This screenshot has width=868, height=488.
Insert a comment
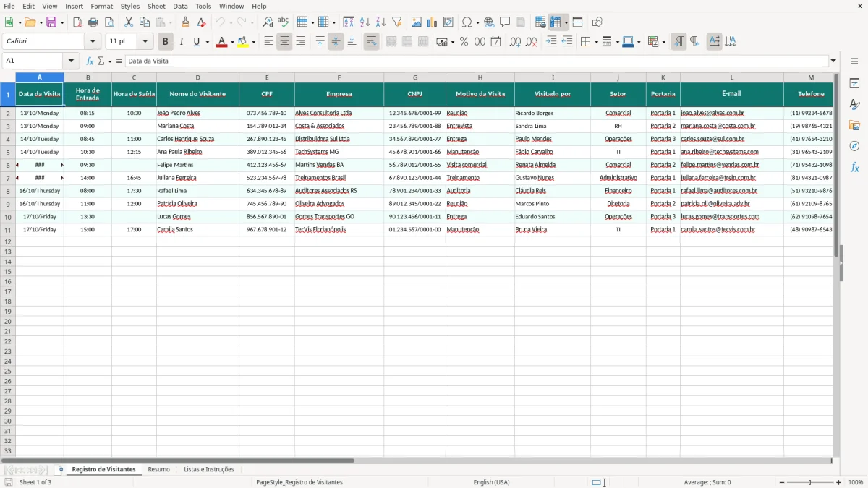(x=505, y=22)
